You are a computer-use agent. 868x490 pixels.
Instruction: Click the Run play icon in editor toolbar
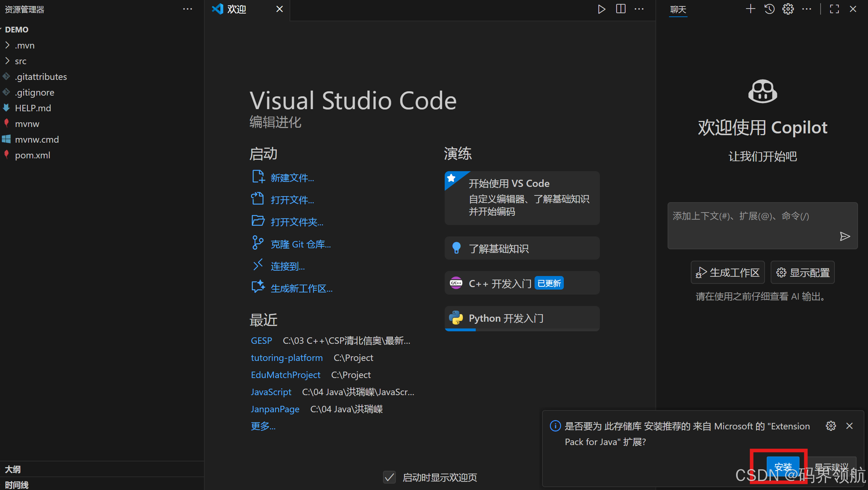pos(602,9)
